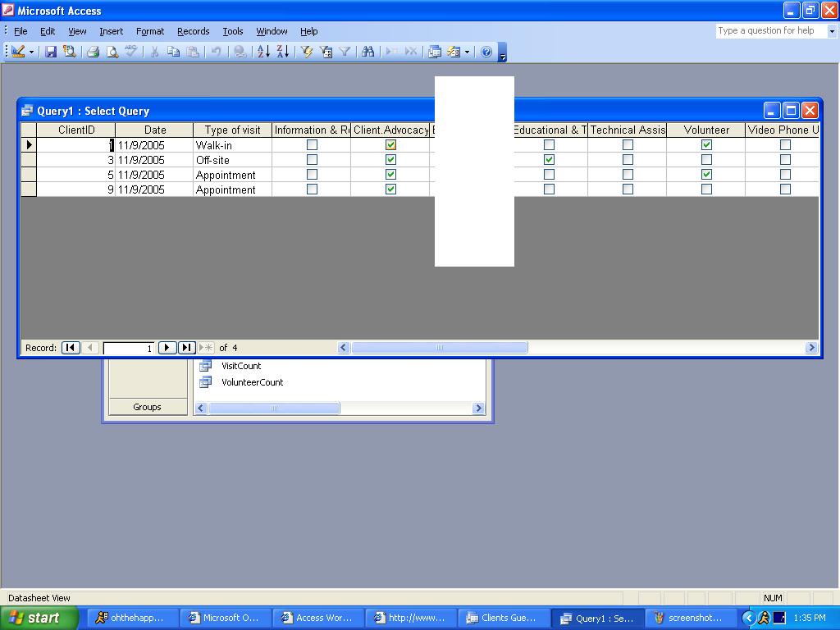Click the Apply Filter funnel icon
The height and width of the screenshot is (630, 840).
[345, 52]
